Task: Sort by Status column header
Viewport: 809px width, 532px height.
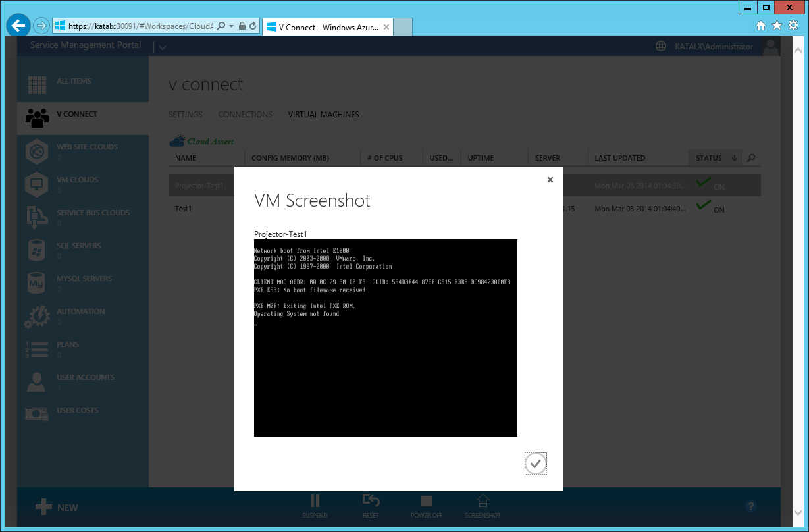Action: (716, 158)
